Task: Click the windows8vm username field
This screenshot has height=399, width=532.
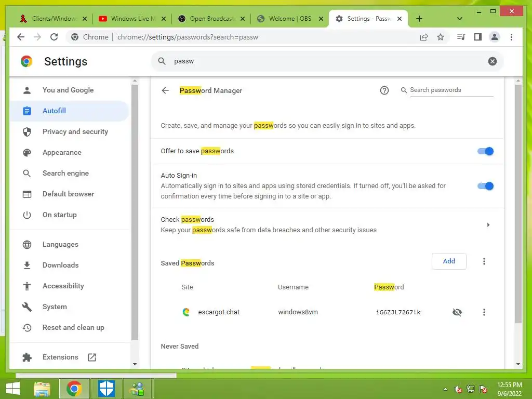Action: pyautogui.click(x=298, y=312)
